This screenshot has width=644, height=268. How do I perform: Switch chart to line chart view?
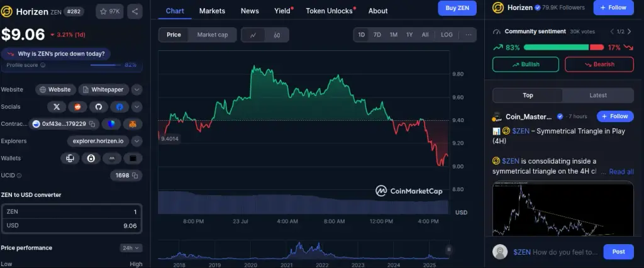253,35
